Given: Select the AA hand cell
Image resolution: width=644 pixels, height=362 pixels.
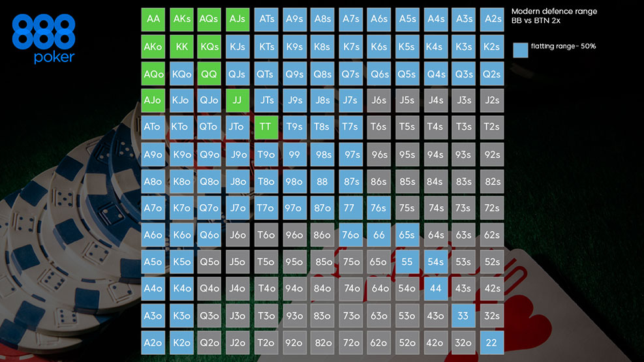Looking at the screenshot, I should (x=153, y=20).
